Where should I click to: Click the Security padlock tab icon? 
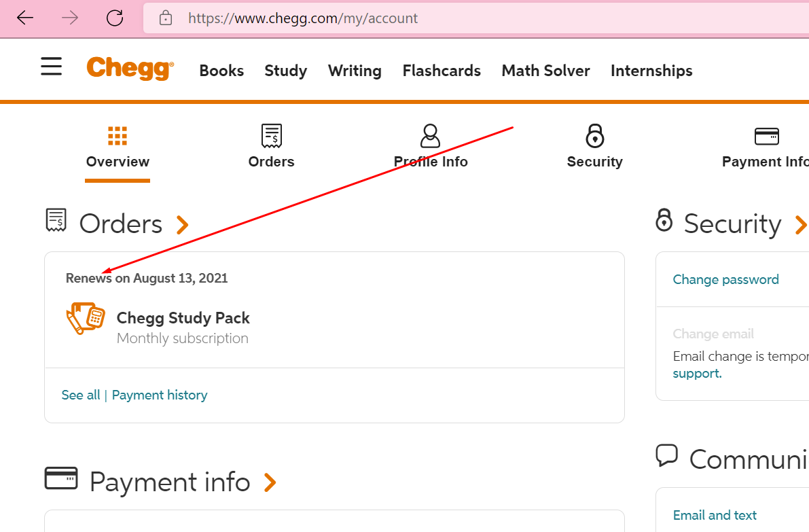coord(595,136)
